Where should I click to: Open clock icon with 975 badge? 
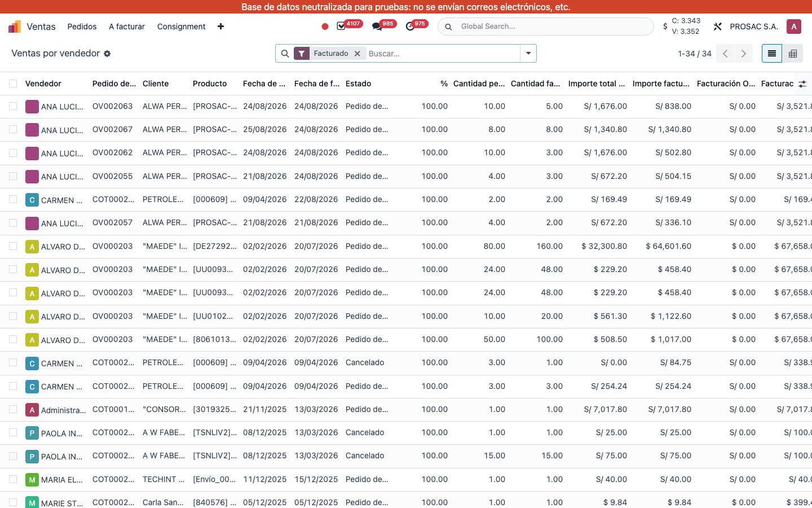click(x=410, y=27)
